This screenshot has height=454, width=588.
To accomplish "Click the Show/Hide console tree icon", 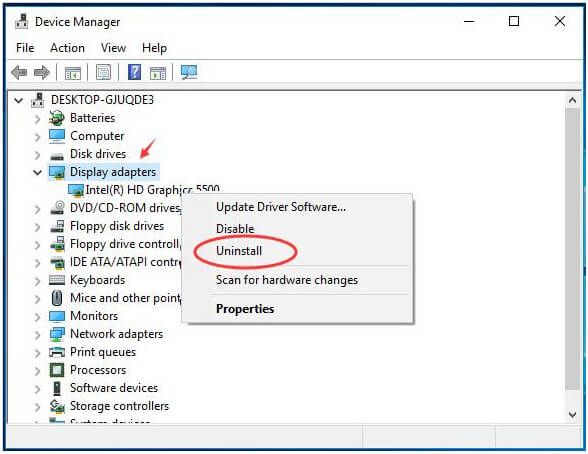I will point(73,72).
